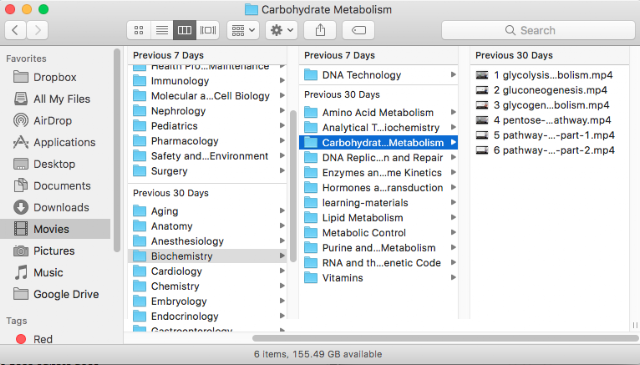The image size is (640, 365).
Task: Open the DNA Replication and Repair folder
Action: (378, 158)
